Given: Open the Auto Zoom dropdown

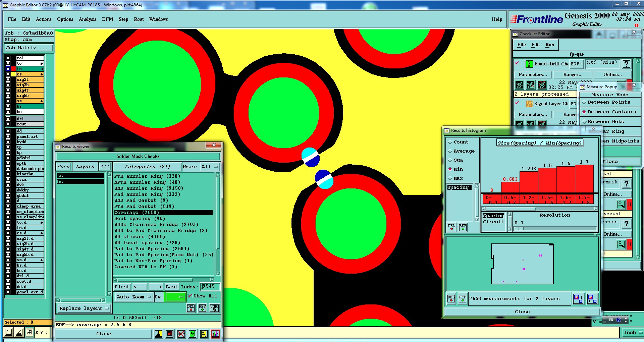Looking at the screenshot, I should 133,297.
